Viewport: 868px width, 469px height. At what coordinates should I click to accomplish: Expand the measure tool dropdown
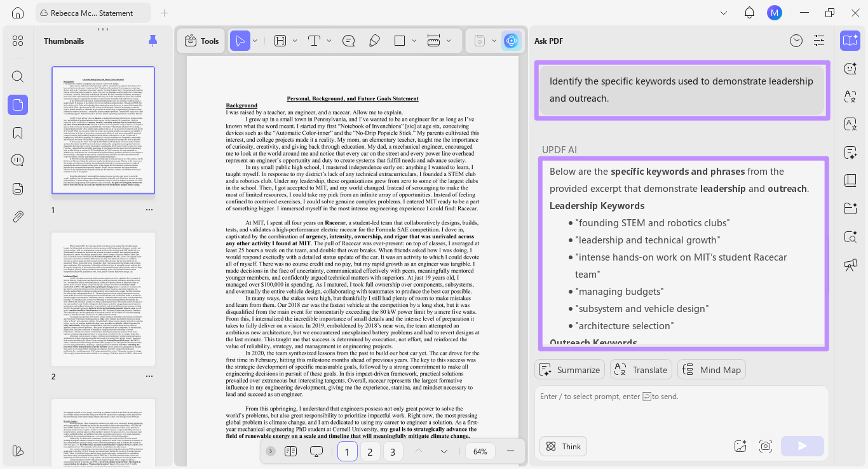pos(449,41)
